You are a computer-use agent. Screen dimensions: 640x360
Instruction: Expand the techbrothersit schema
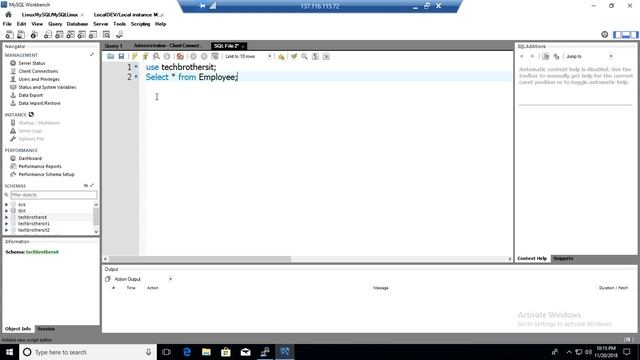(7, 218)
